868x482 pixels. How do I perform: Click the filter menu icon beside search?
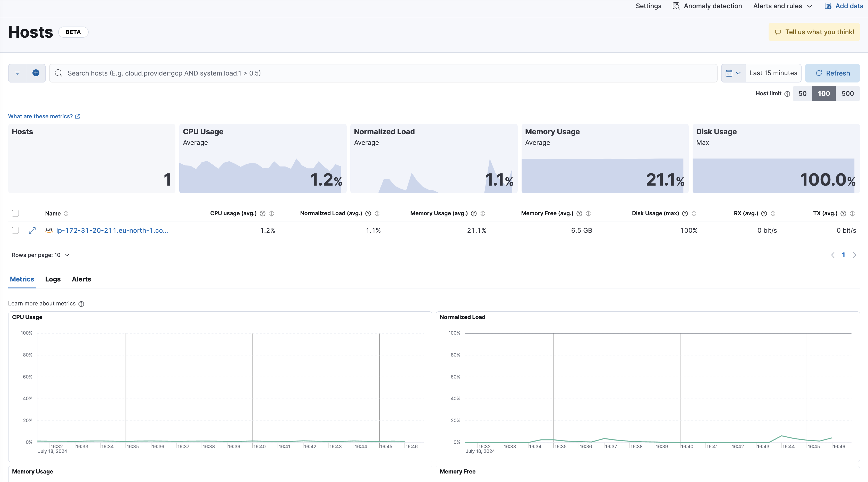(18, 73)
